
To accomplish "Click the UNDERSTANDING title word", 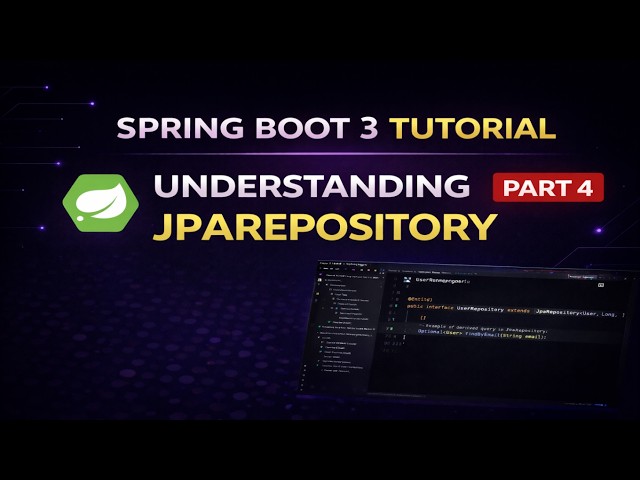I will click(312, 186).
